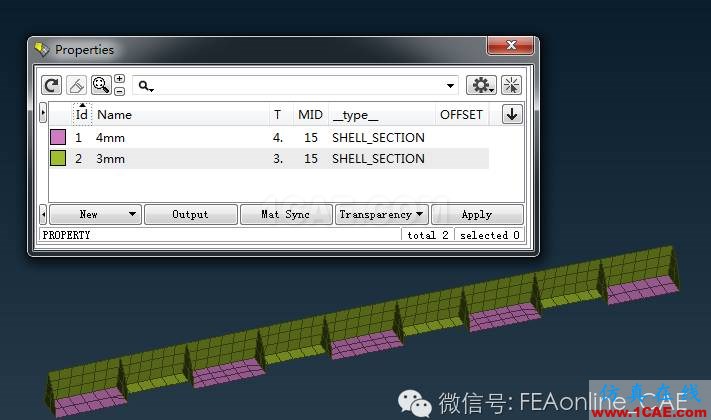Click the Apply button
This screenshot has height=420, width=711.
477,214
